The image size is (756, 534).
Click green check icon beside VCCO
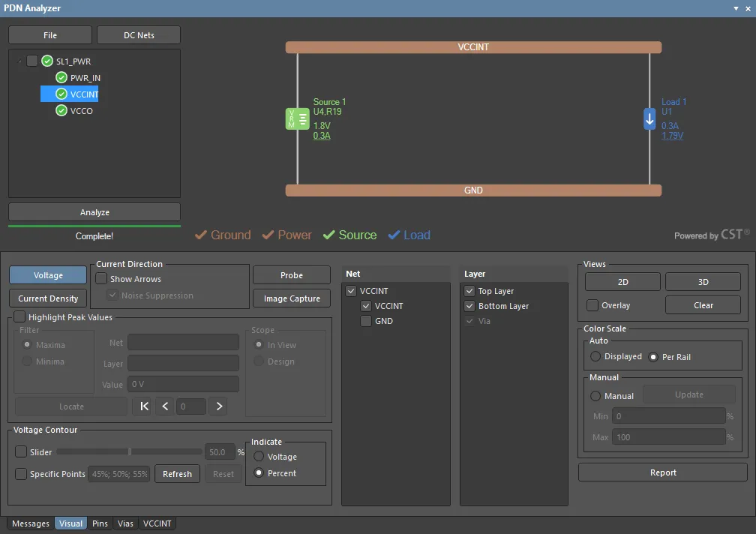coord(61,111)
